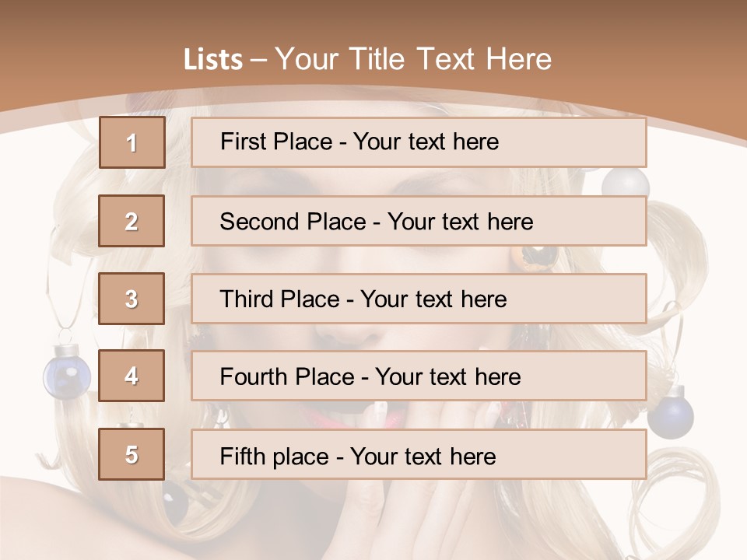Select the Second Place text bar
Viewport: 747px width, 560px height.
tap(419, 221)
